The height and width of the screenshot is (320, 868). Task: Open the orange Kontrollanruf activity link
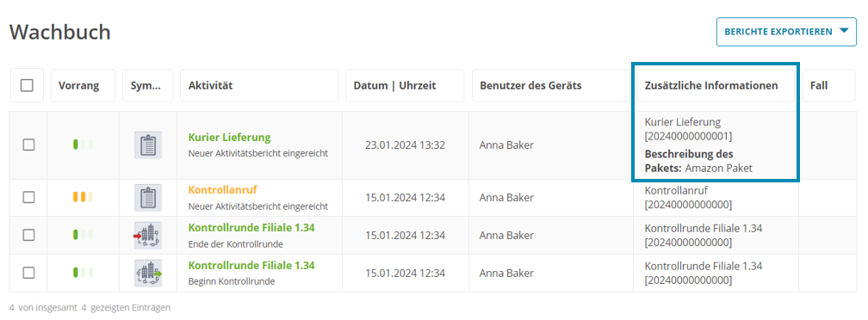pyautogui.click(x=222, y=190)
